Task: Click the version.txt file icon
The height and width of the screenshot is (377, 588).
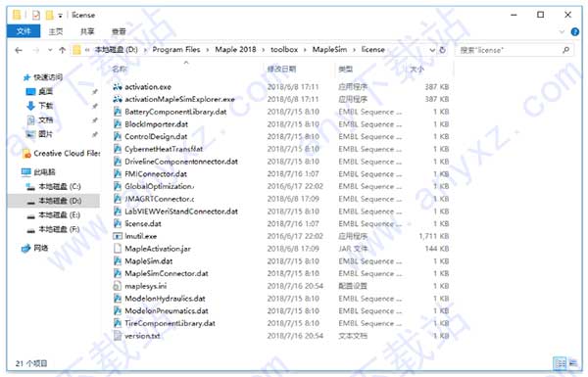Action: coord(118,336)
